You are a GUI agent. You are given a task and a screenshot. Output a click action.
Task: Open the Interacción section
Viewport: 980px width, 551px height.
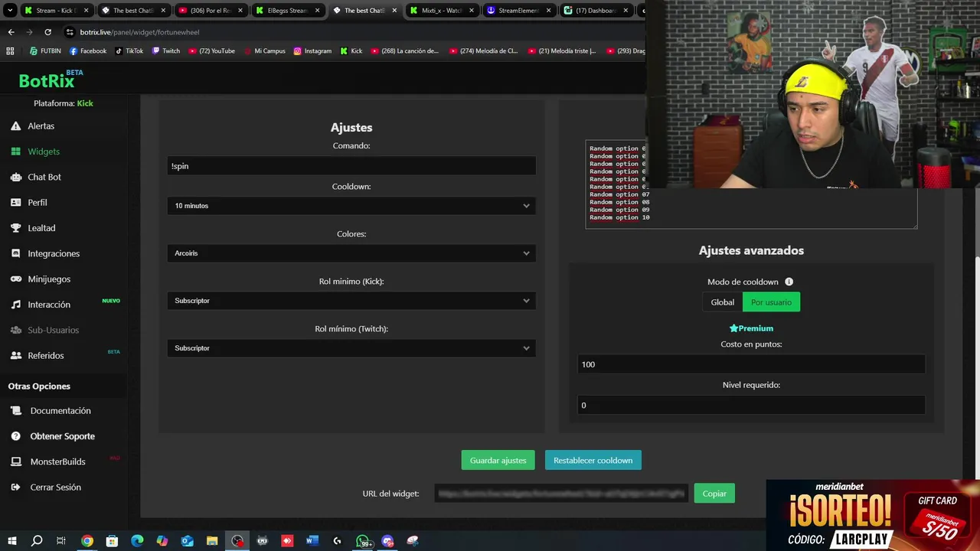(49, 305)
